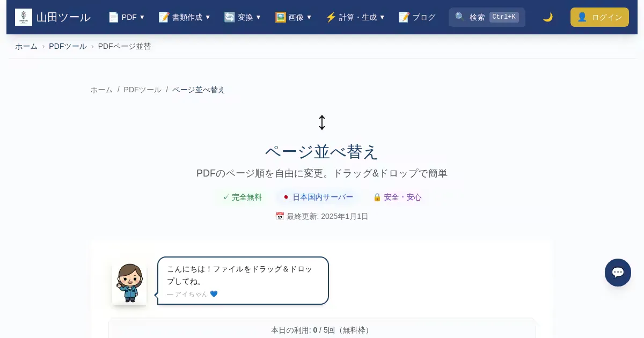Click the lock icon in 安全・安心 badge
The height and width of the screenshot is (338, 644).
377,197
